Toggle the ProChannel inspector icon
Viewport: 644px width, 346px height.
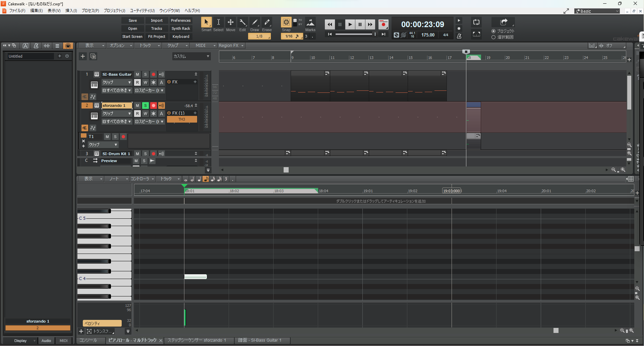68,46
